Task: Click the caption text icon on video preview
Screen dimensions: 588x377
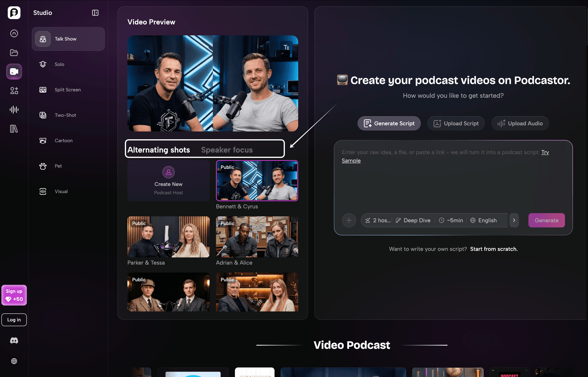Action: tap(286, 47)
